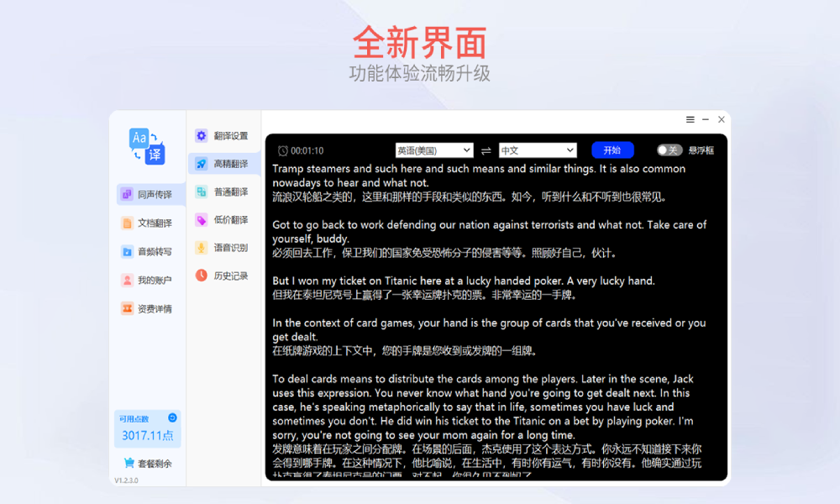Click the swap languages arrows icon
The height and width of the screenshot is (504, 840).
click(x=486, y=150)
